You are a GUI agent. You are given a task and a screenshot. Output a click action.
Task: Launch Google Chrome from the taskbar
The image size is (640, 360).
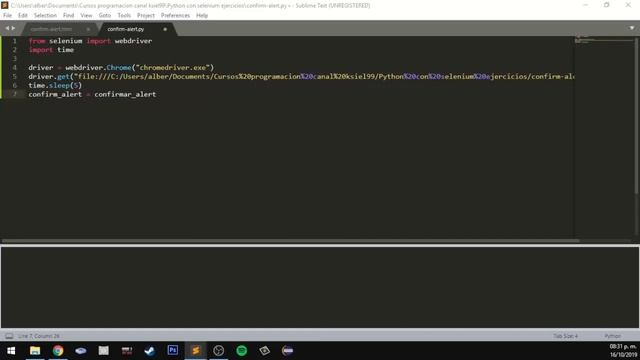click(58, 351)
